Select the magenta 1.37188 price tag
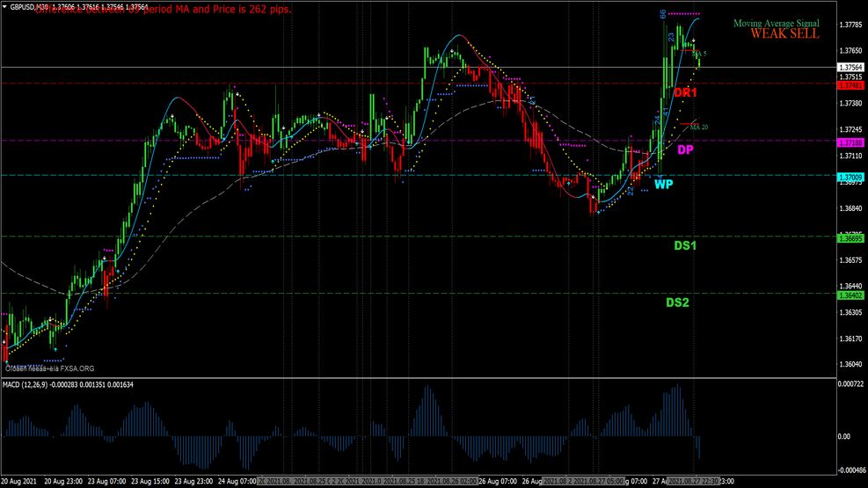 point(850,142)
